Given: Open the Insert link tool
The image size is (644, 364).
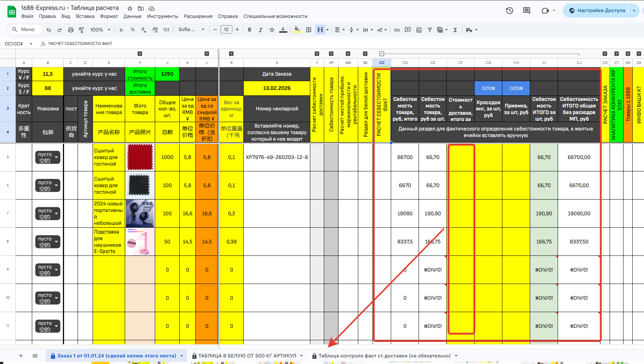Looking at the screenshot, I should (397, 30).
